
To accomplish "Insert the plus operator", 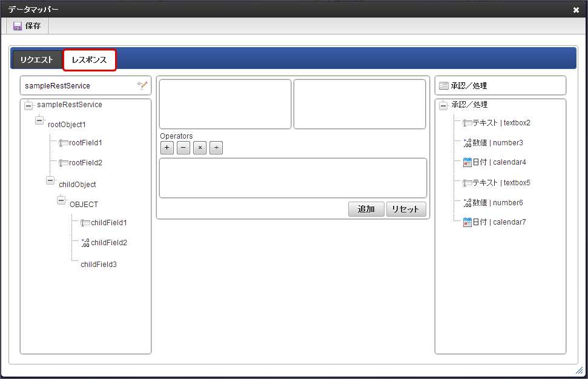I will pos(167,148).
